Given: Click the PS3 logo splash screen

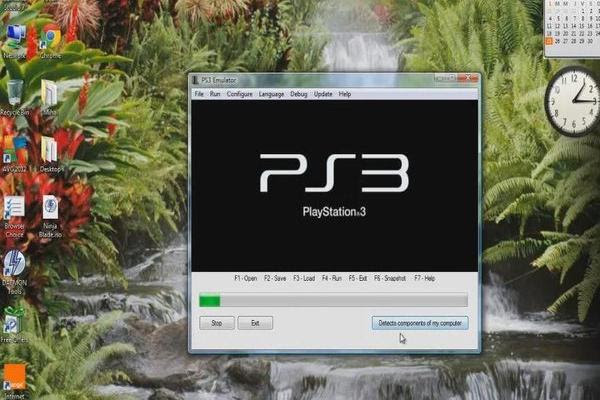Looking at the screenshot, I should pyautogui.click(x=334, y=186).
